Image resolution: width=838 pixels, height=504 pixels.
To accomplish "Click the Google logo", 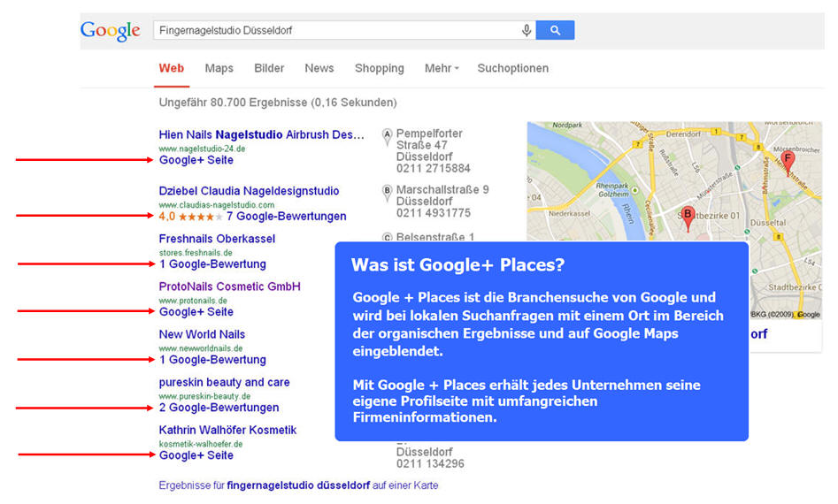I will (110, 31).
